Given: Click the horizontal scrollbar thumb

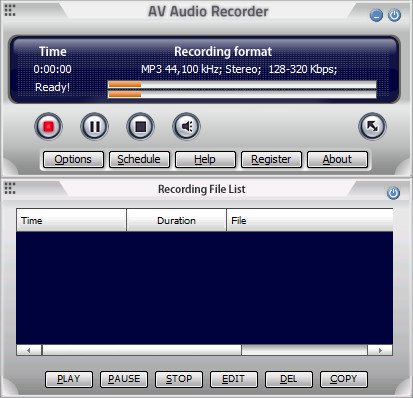Looking at the screenshot, I should [142, 350].
